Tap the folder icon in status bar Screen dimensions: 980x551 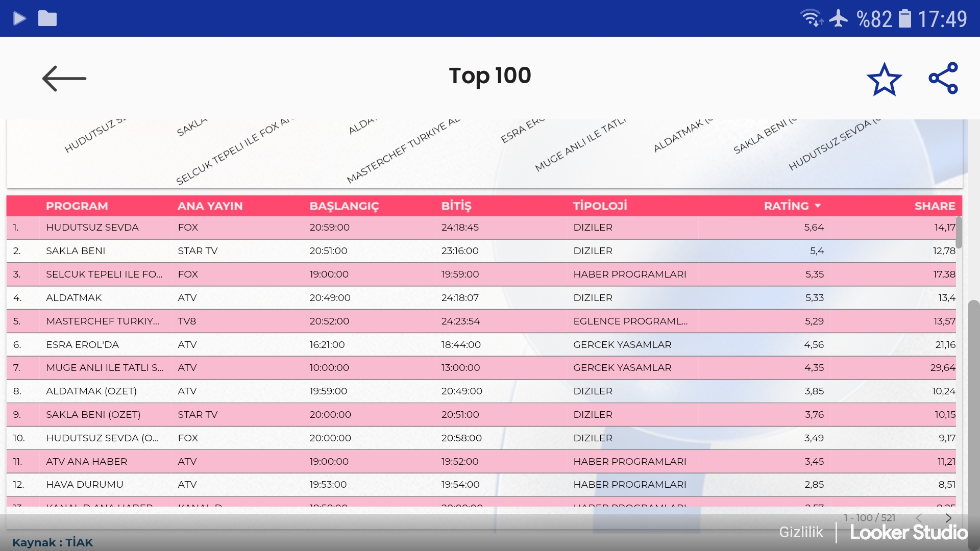47,19
